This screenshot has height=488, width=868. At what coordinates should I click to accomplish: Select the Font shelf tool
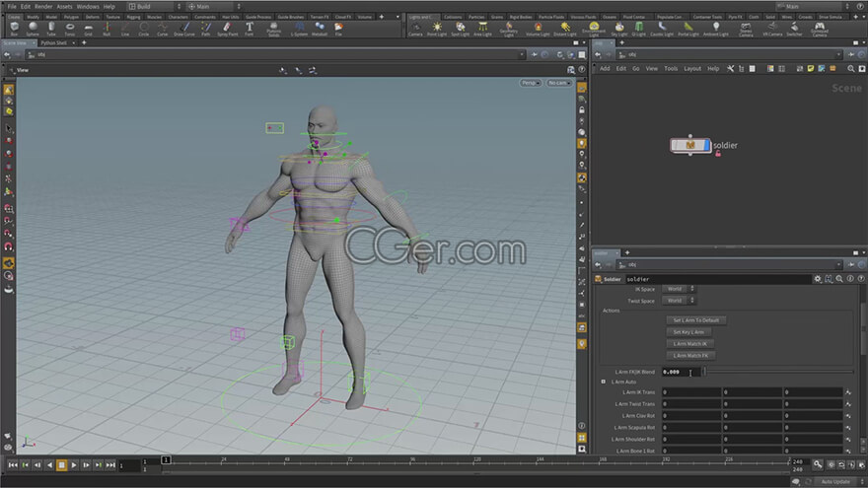pos(250,29)
